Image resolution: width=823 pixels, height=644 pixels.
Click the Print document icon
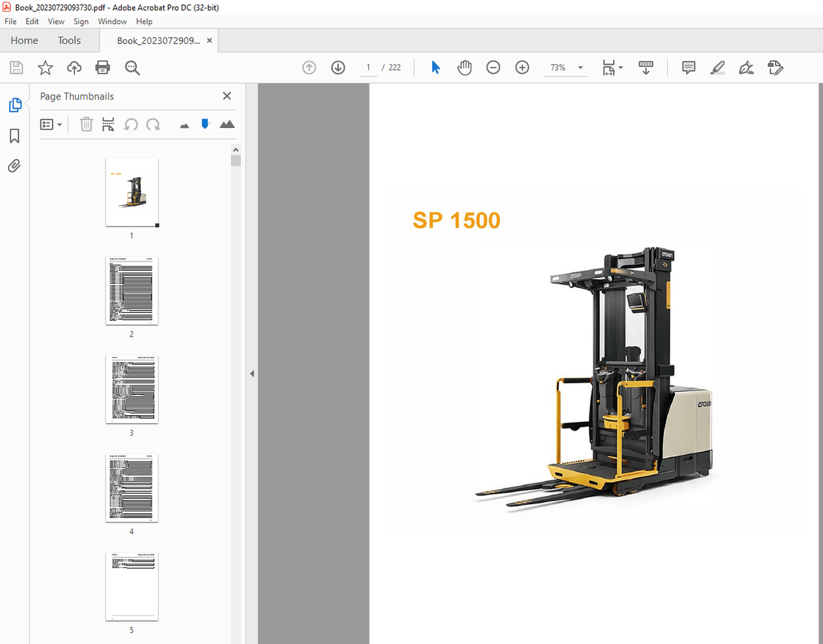coord(103,67)
